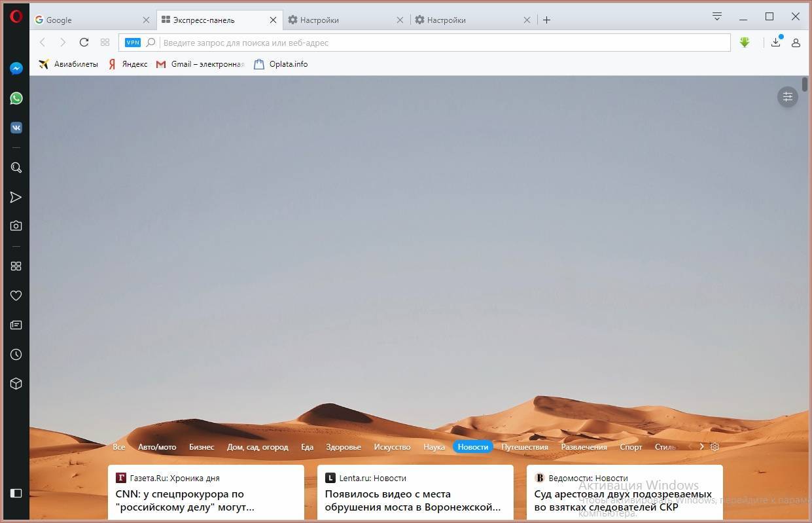812x523 pixels.
Task: Switch to the Экспресс-панель tab
Action: click(220, 20)
